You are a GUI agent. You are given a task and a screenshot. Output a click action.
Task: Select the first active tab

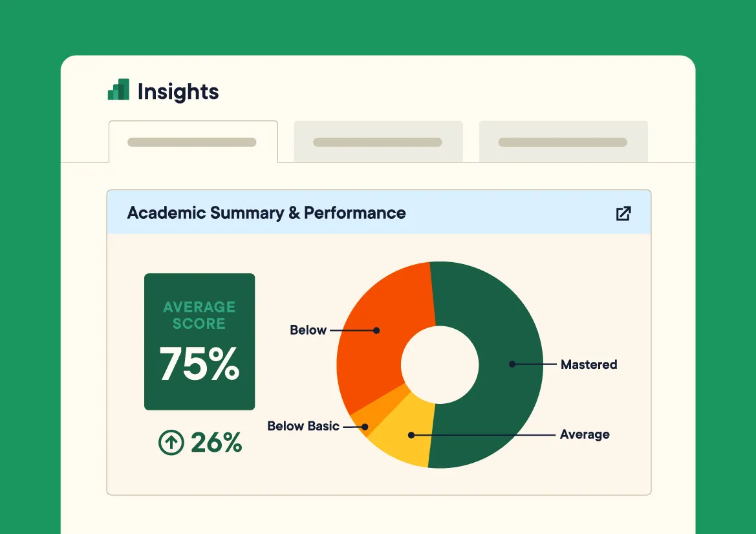193,142
